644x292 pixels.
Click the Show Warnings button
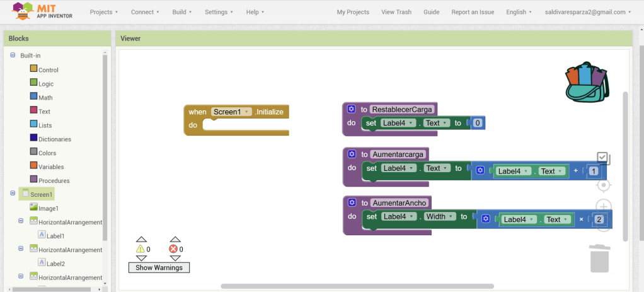(x=159, y=267)
